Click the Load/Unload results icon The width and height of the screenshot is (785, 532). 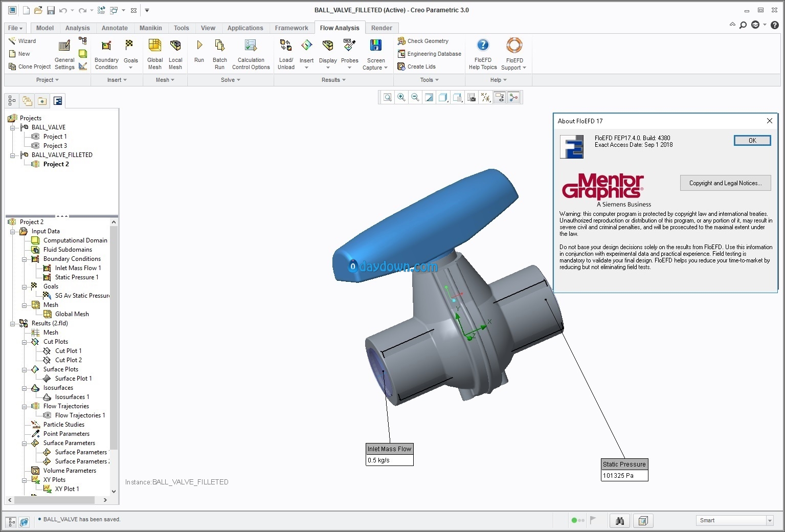pos(286,46)
